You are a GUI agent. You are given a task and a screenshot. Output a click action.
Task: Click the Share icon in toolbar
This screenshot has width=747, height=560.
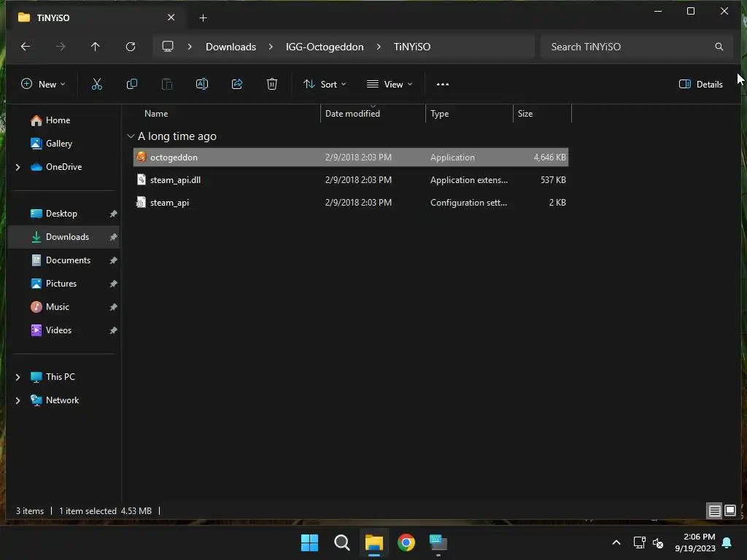point(237,85)
